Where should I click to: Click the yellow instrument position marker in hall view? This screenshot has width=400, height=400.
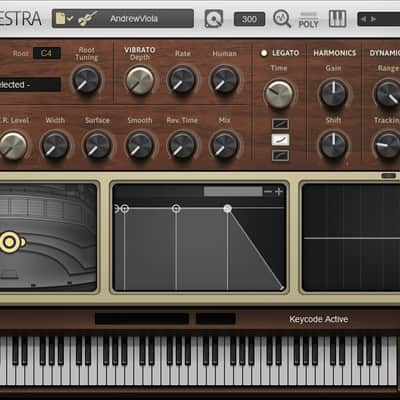[11, 242]
